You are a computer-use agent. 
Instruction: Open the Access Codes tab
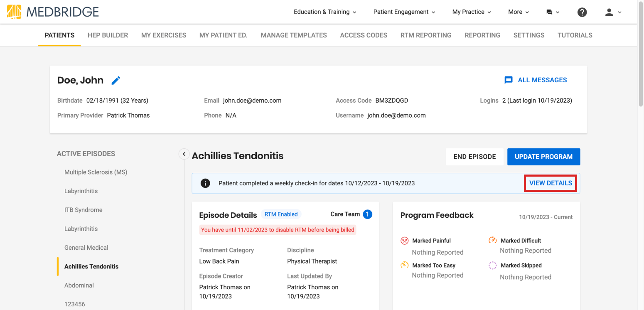[364, 35]
